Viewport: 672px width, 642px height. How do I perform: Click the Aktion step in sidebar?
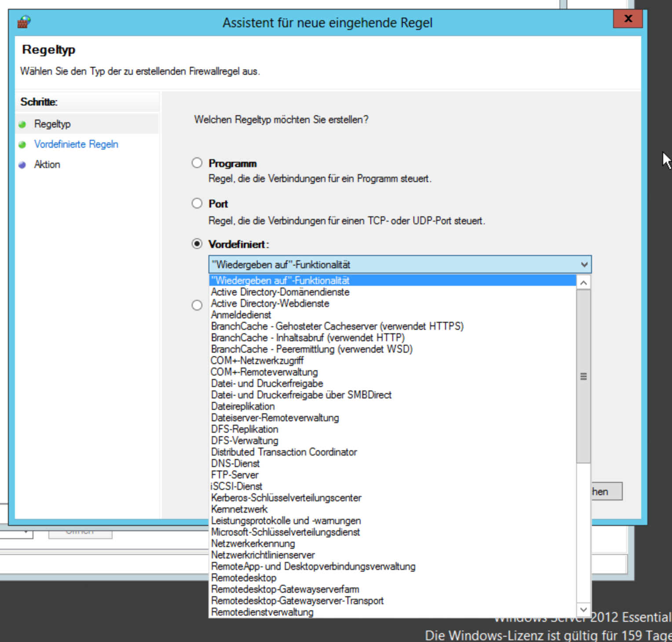[x=47, y=164]
